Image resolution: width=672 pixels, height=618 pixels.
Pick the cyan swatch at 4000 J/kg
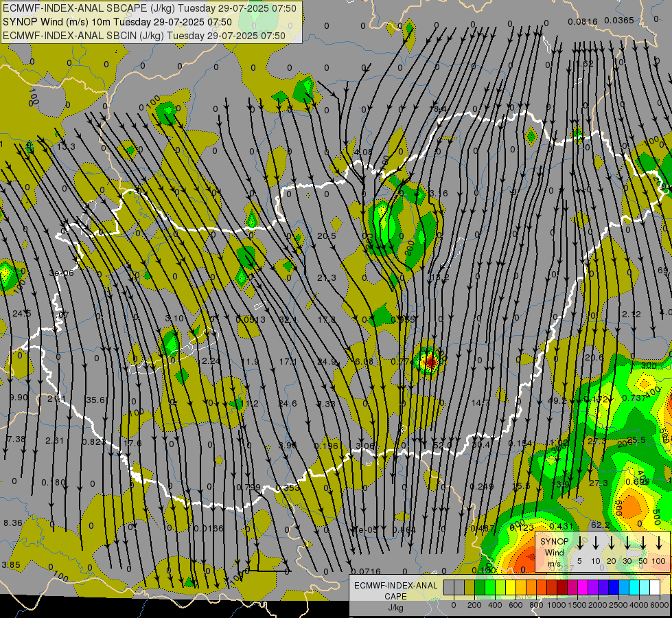pyautogui.click(x=634, y=588)
